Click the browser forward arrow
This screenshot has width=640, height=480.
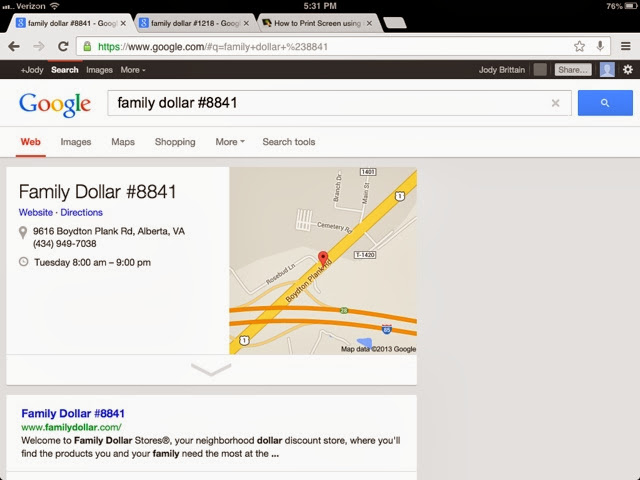[39, 46]
